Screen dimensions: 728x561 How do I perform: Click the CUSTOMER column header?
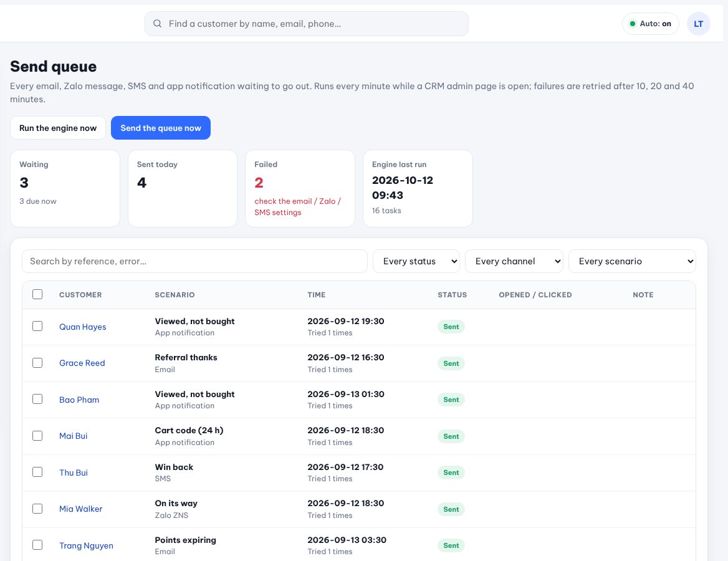(x=80, y=295)
